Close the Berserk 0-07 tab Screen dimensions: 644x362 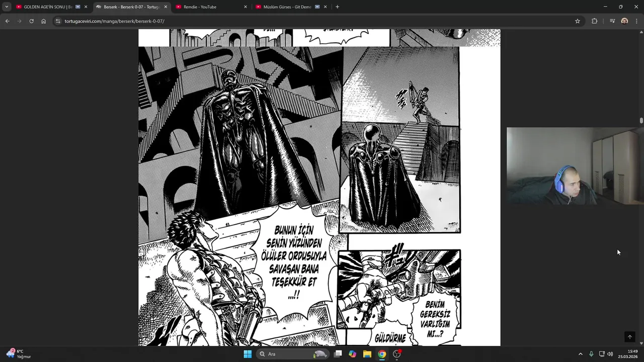tap(166, 7)
